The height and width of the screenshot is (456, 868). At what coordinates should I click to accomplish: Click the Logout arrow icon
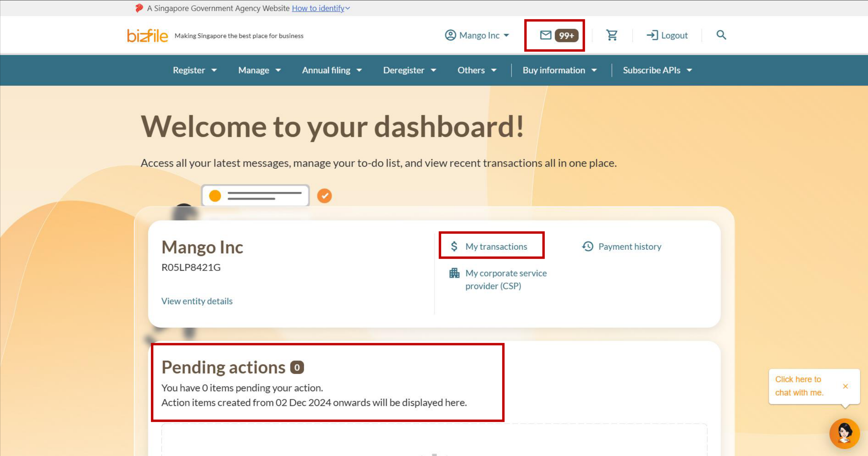(652, 35)
